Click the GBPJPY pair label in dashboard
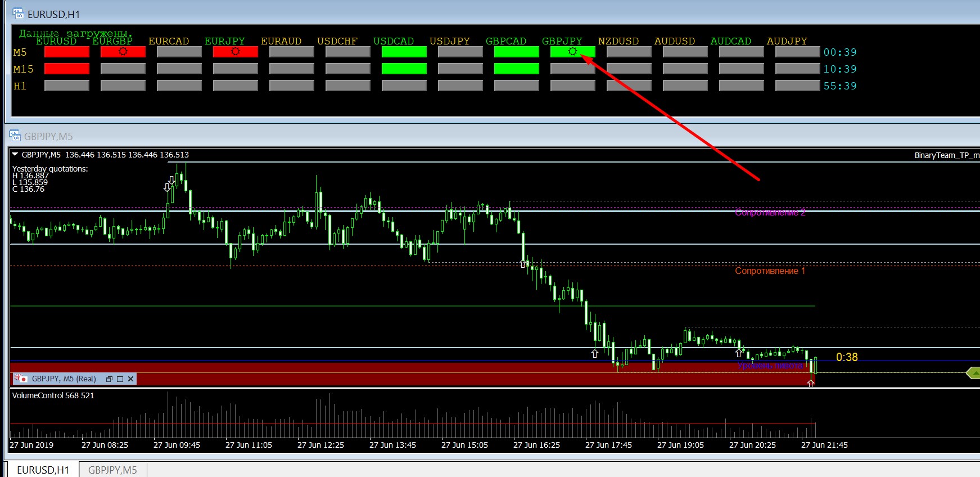This screenshot has width=980, height=477. [x=562, y=41]
